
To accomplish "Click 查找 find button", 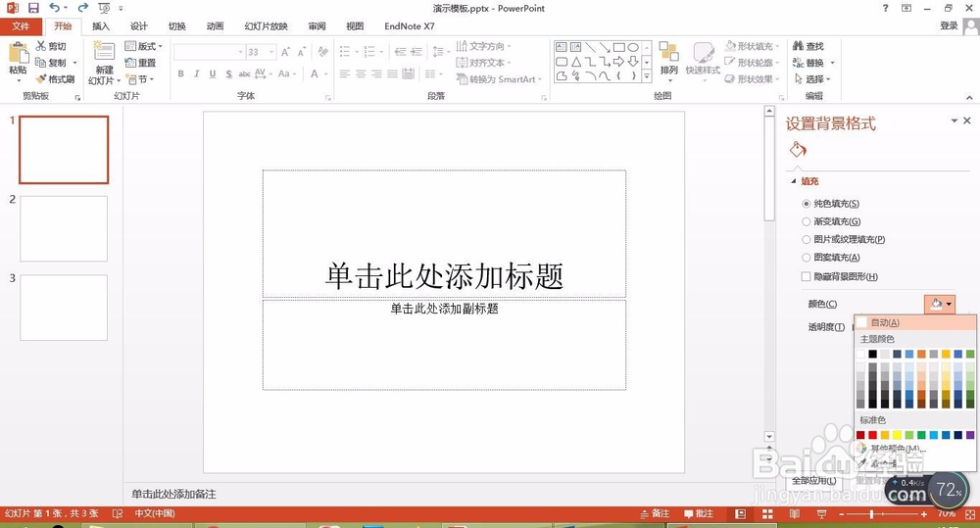I will click(x=808, y=46).
